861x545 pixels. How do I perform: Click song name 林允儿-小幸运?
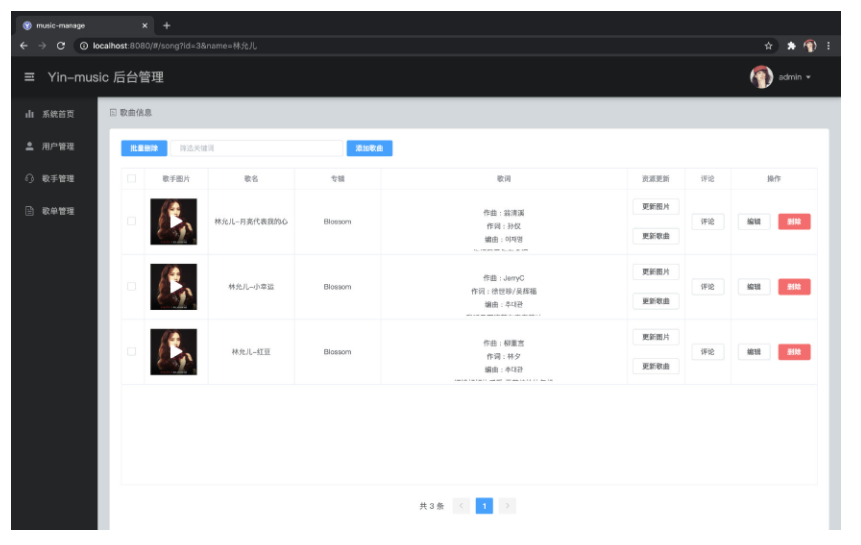click(x=251, y=286)
